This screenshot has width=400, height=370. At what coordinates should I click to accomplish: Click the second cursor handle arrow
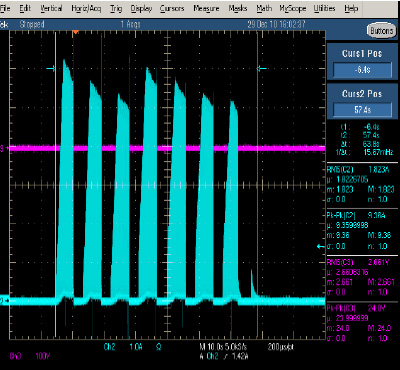click(x=262, y=69)
